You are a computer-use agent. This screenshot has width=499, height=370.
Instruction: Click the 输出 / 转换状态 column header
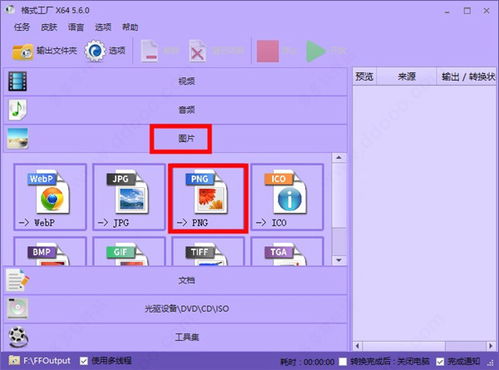click(467, 77)
